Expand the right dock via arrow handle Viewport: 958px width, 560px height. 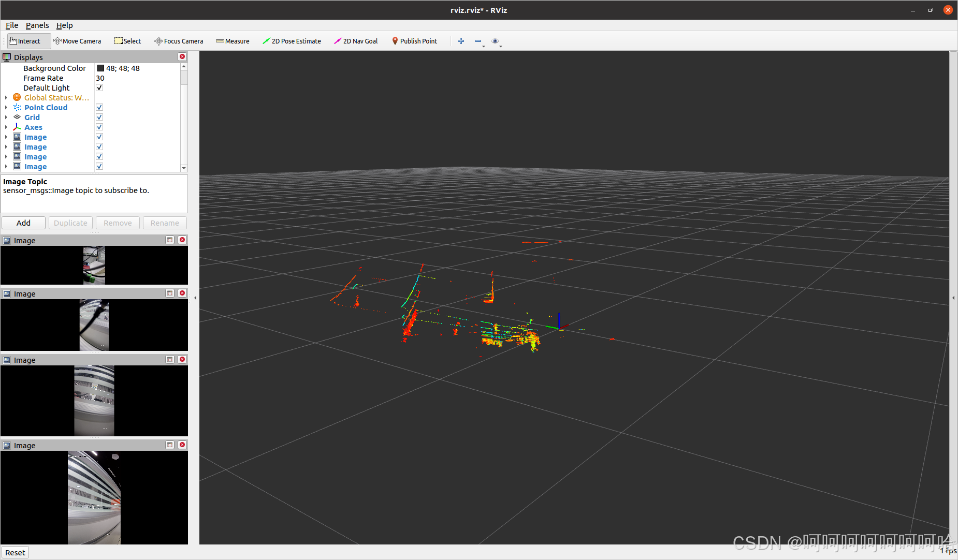(953, 298)
